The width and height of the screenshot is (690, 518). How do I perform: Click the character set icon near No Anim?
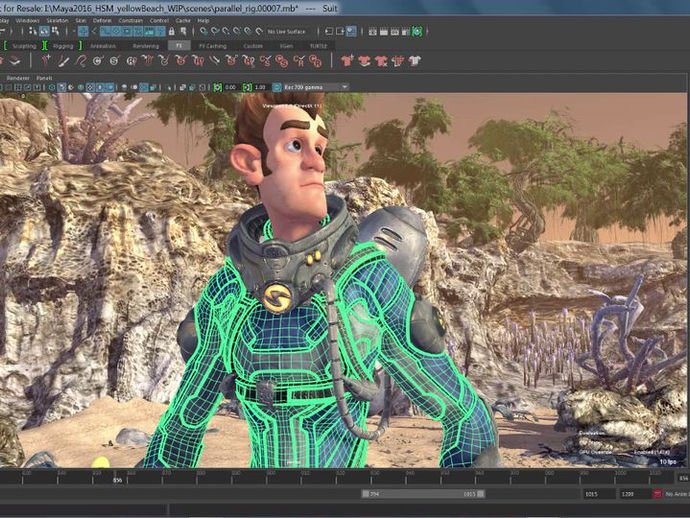tap(657, 494)
